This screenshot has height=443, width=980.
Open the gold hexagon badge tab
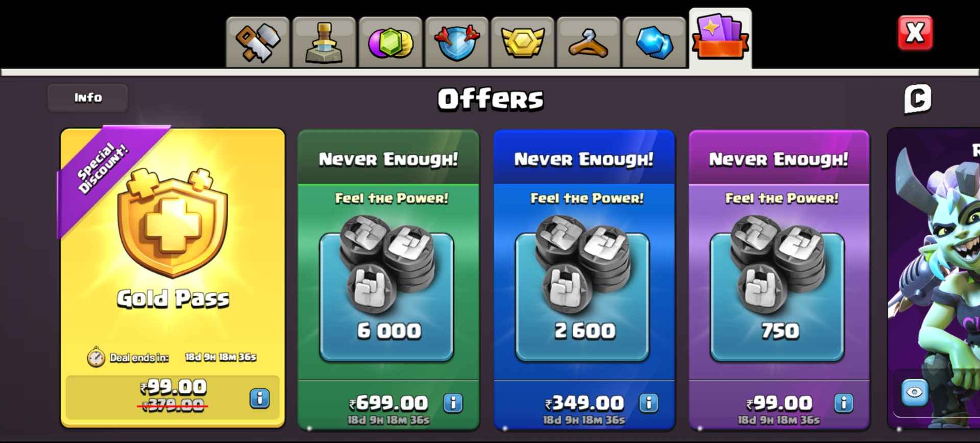523,42
